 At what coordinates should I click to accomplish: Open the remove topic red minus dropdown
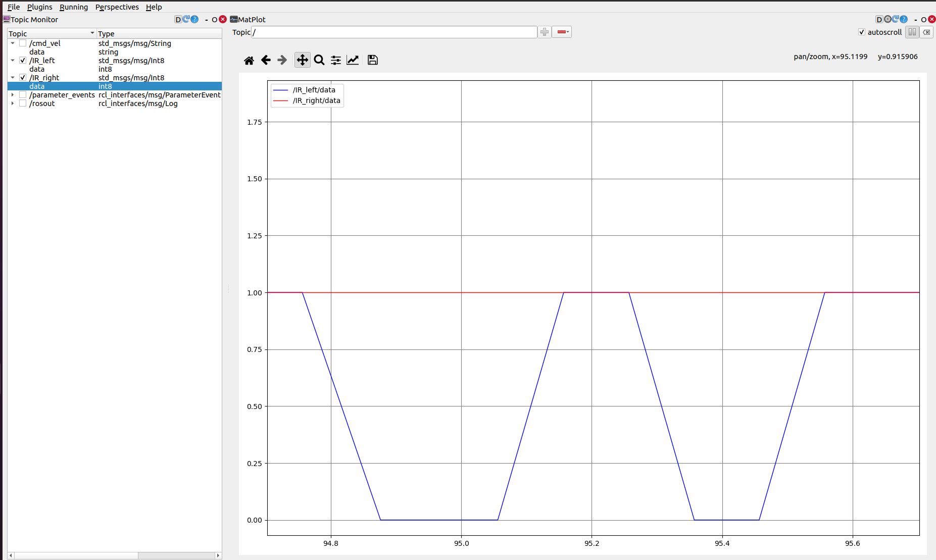coord(562,32)
